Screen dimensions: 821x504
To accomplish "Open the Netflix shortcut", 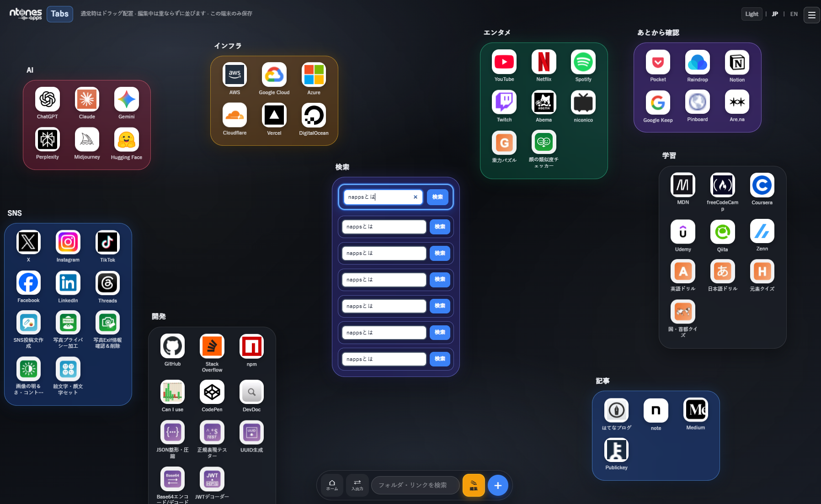I will click(544, 62).
